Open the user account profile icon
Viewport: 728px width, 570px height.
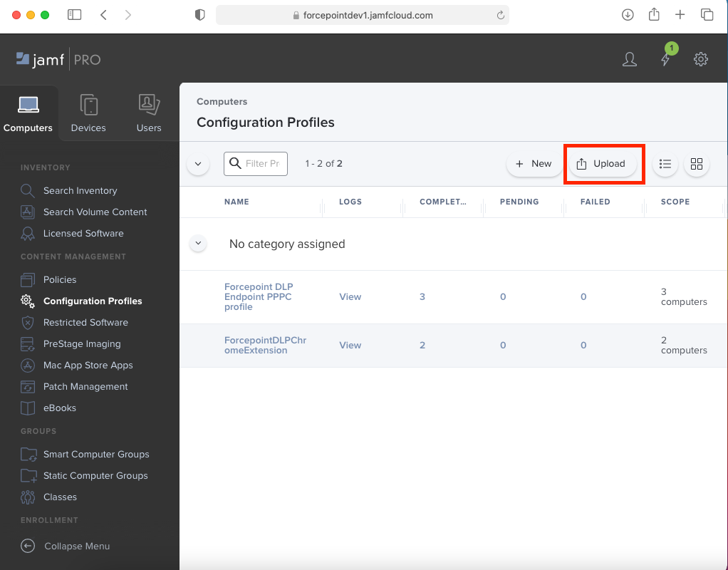tap(630, 59)
